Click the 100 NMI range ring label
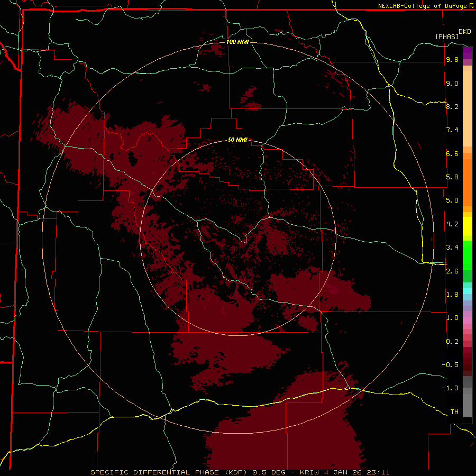This screenshot has width=476, height=476. [x=237, y=42]
